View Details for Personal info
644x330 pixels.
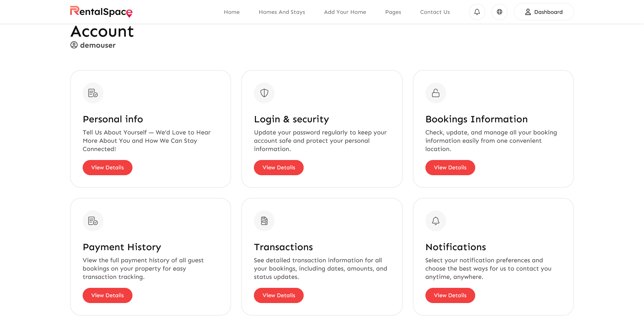click(x=108, y=168)
